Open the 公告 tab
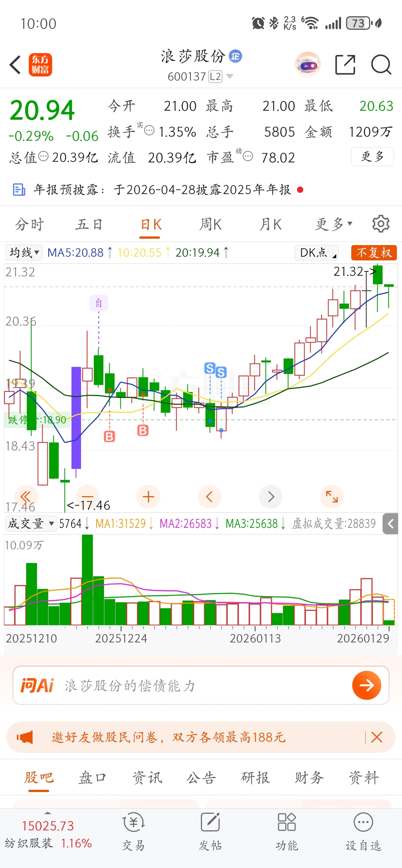 click(201, 778)
